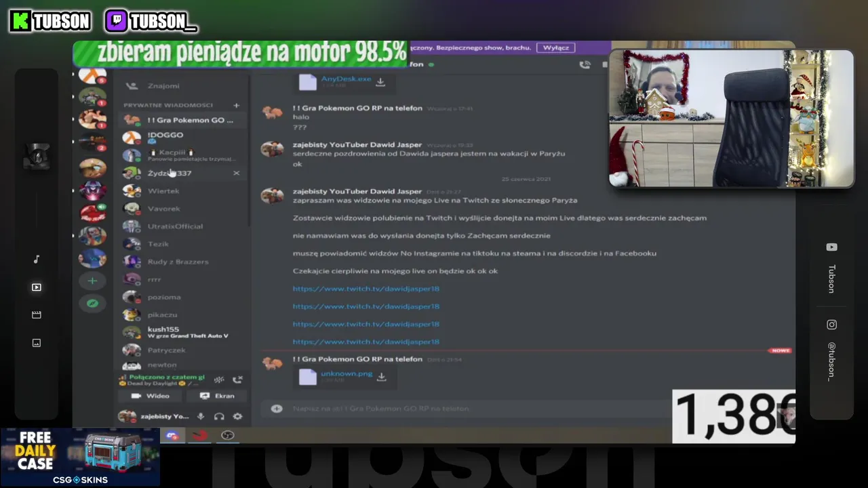868x488 pixels.
Task: Click the Połączono z czatem voice status
Action: click(x=166, y=377)
